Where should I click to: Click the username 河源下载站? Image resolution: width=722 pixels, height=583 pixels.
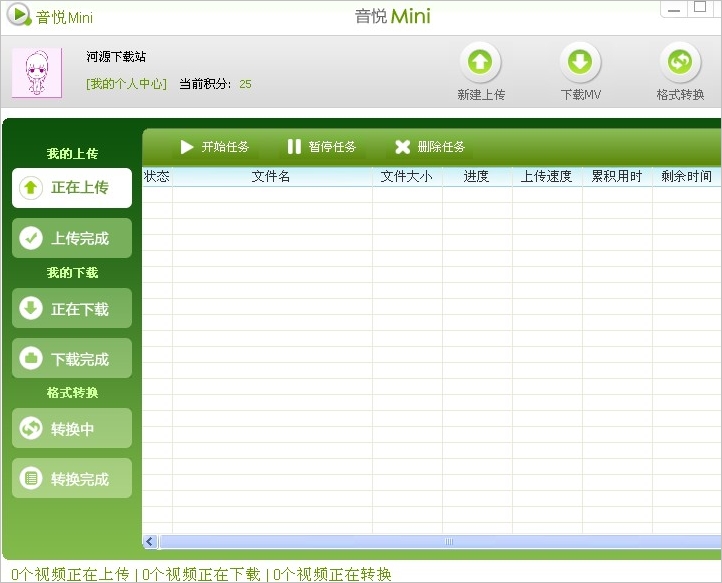pyautogui.click(x=116, y=57)
